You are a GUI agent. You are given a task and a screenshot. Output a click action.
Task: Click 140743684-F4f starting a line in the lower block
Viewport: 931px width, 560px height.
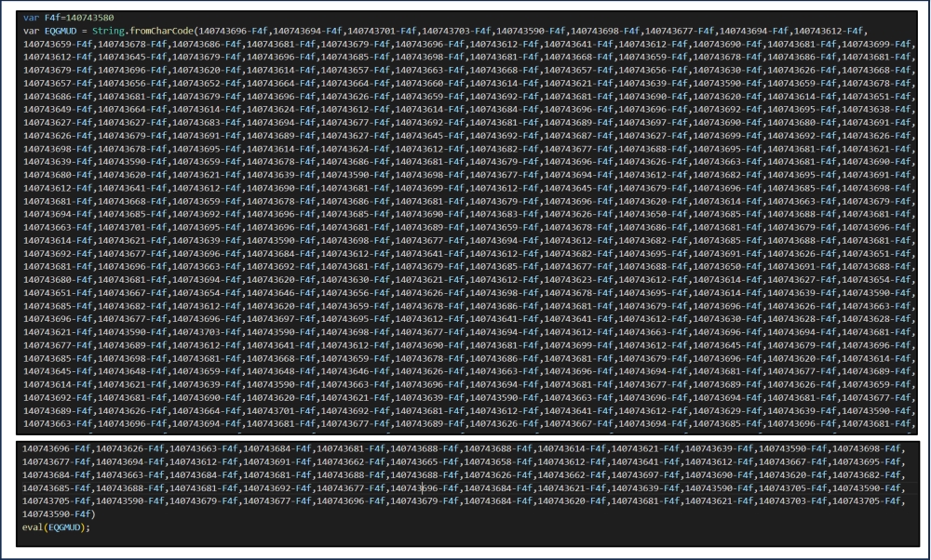click(57, 475)
